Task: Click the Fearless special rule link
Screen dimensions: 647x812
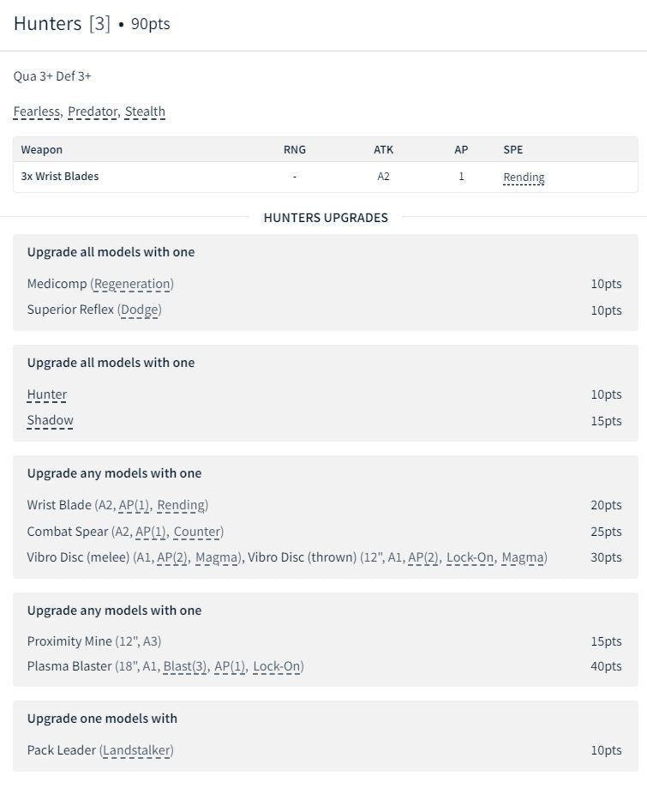Action: (x=37, y=111)
